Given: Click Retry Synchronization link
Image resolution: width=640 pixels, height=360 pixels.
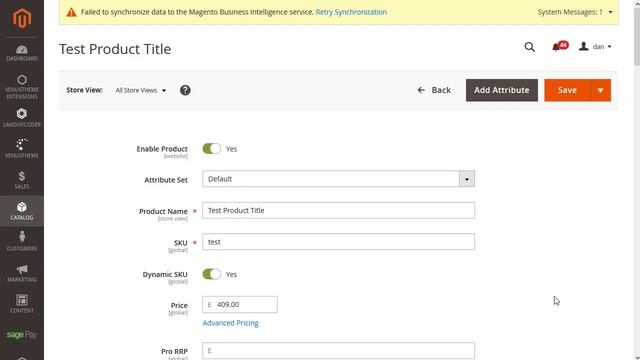Looking at the screenshot, I should pos(351,12).
